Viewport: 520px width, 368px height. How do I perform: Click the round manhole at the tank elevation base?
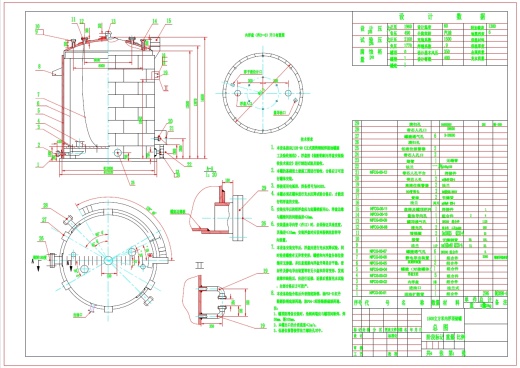click(118, 153)
